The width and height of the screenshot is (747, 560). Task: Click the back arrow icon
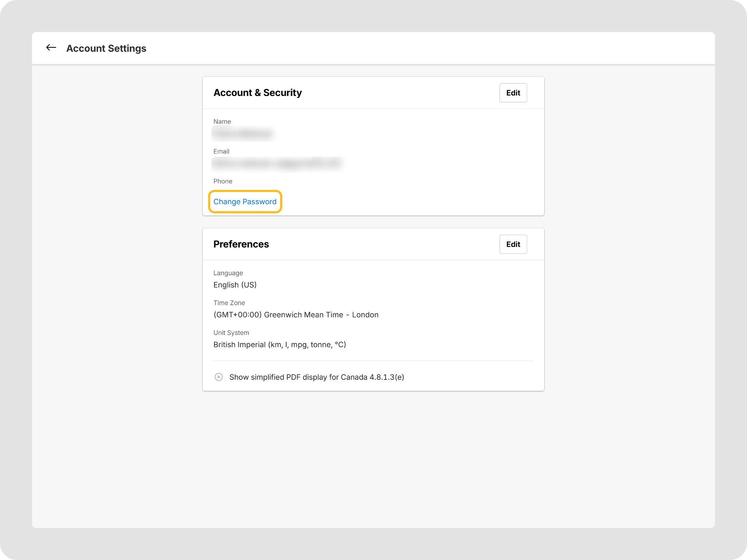(x=51, y=48)
